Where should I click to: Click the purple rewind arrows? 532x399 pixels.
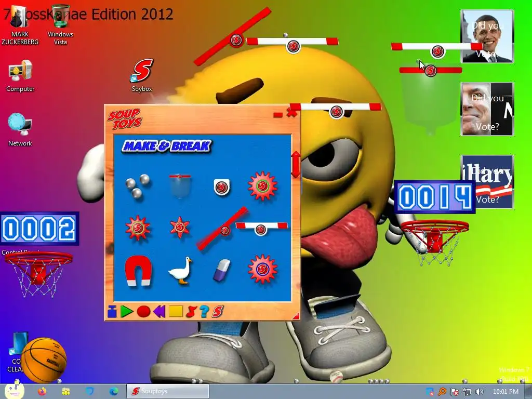(159, 311)
